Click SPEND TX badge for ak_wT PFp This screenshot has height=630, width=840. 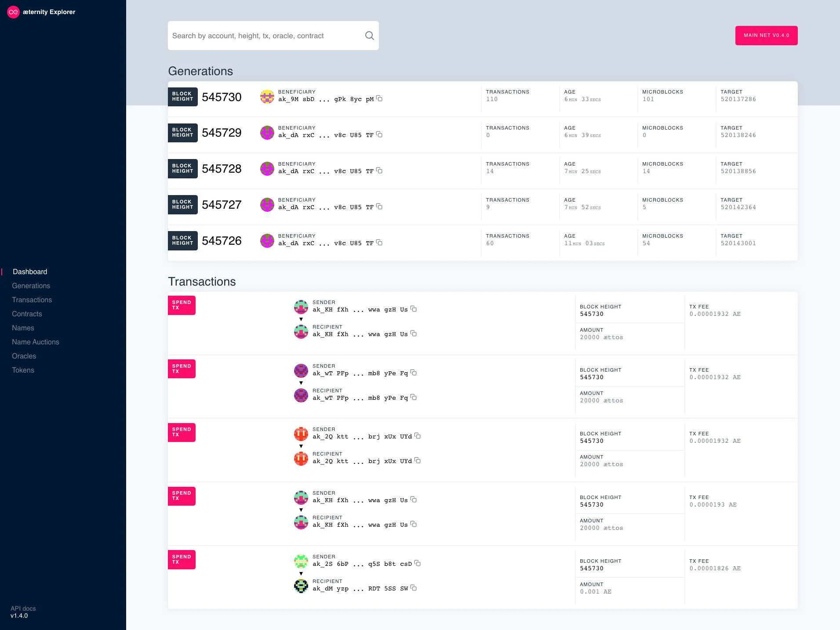click(x=182, y=369)
